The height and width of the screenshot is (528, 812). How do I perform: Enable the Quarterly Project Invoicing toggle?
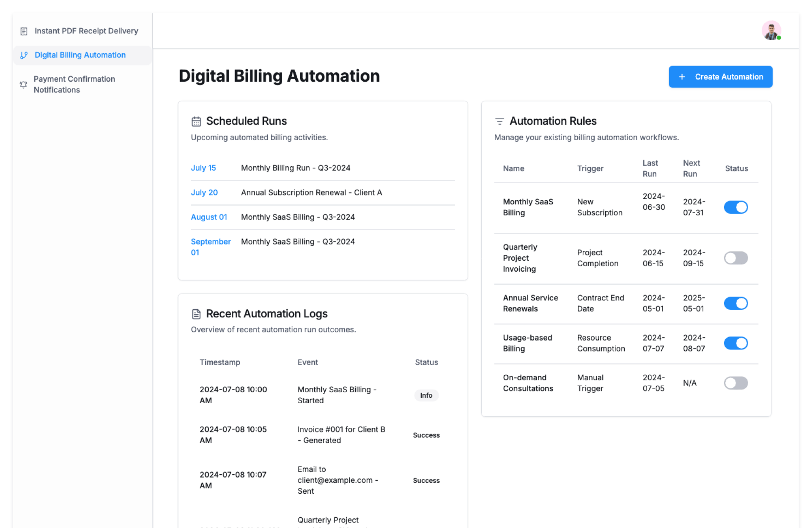735,258
